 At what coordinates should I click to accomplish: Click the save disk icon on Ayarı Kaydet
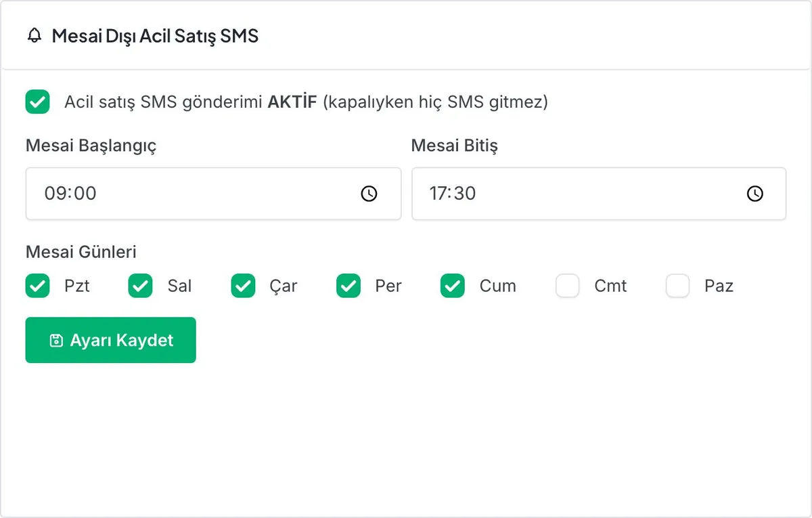click(x=56, y=341)
